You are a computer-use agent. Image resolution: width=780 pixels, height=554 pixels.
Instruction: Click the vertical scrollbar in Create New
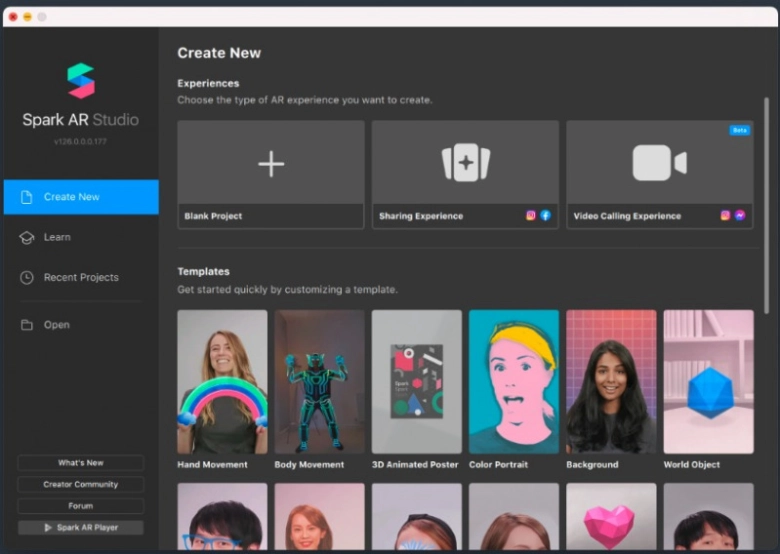click(x=767, y=206)
